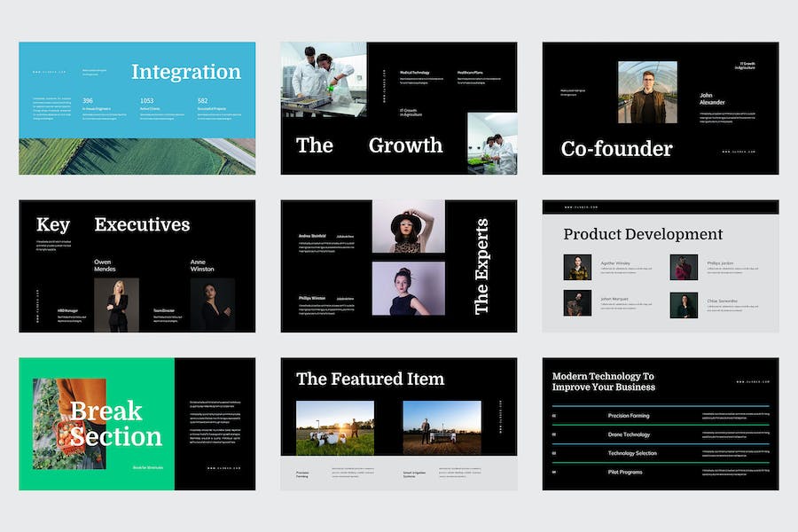Select the Key Executives slide title
798x532 pixels.
[113, 224]
